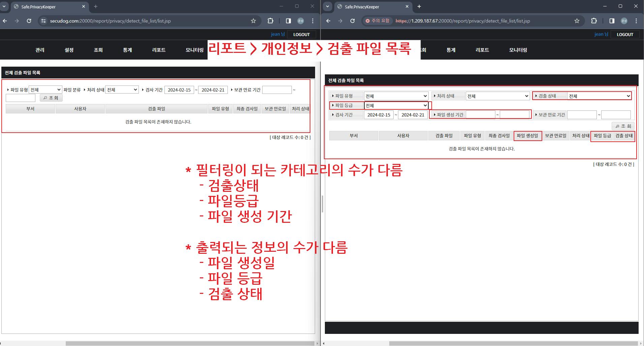
Task: Open new tab plus in right browser
Action: (x=419, y=6)
